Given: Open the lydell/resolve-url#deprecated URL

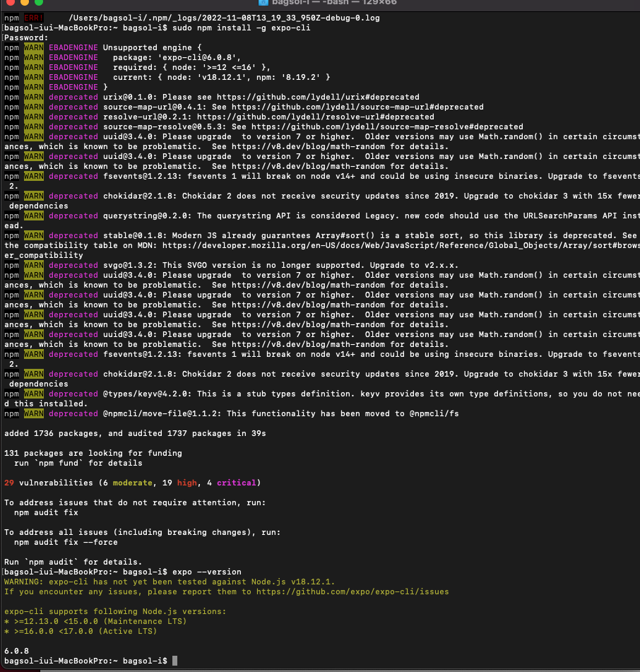Looking at the screenshot, I should (315, 117).
